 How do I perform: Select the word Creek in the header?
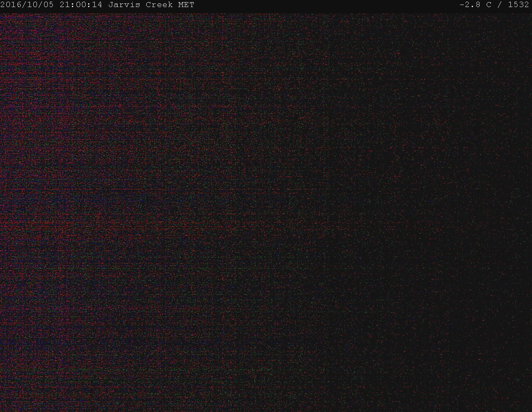pyautogui.click(x=159, y=5)
